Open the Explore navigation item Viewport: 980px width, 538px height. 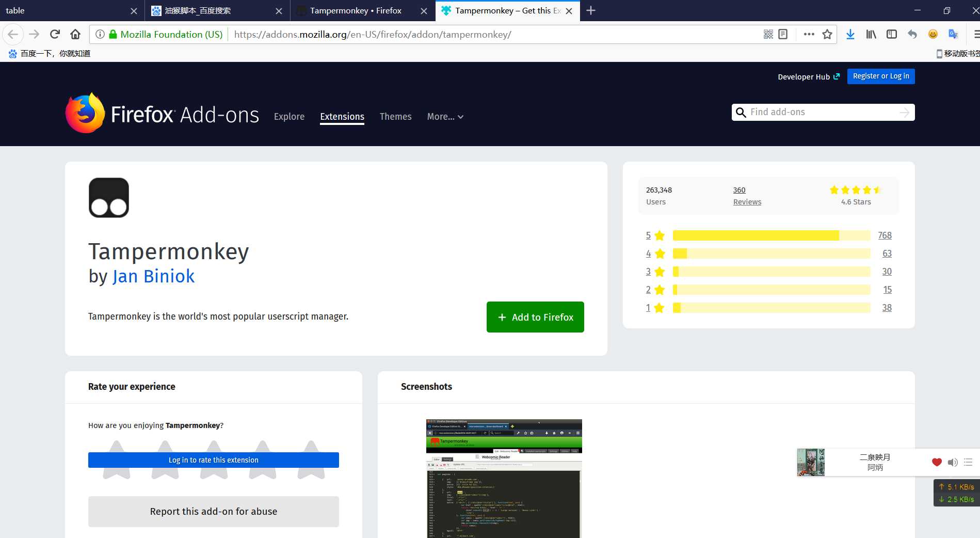tap(289, 117)
